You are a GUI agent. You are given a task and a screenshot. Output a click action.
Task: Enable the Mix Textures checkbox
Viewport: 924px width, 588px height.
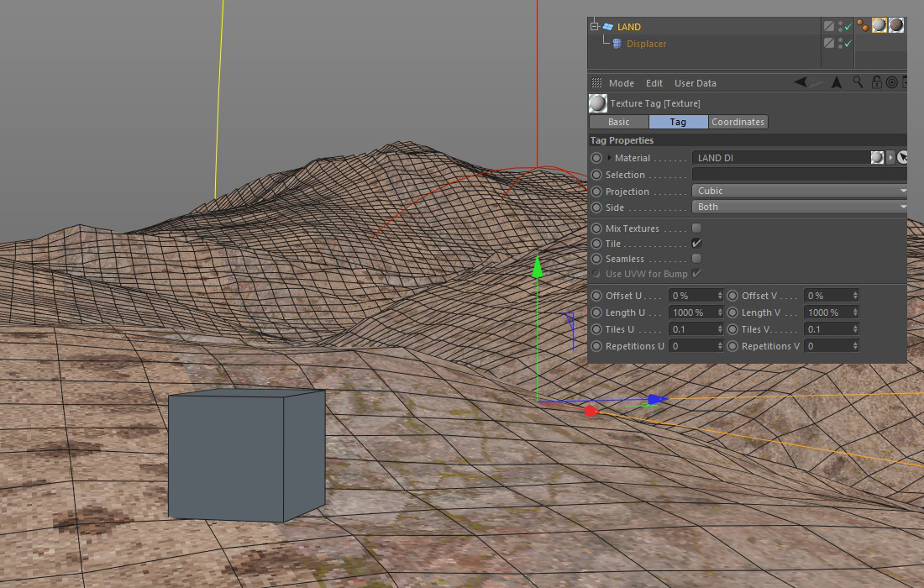click(696, 228)
